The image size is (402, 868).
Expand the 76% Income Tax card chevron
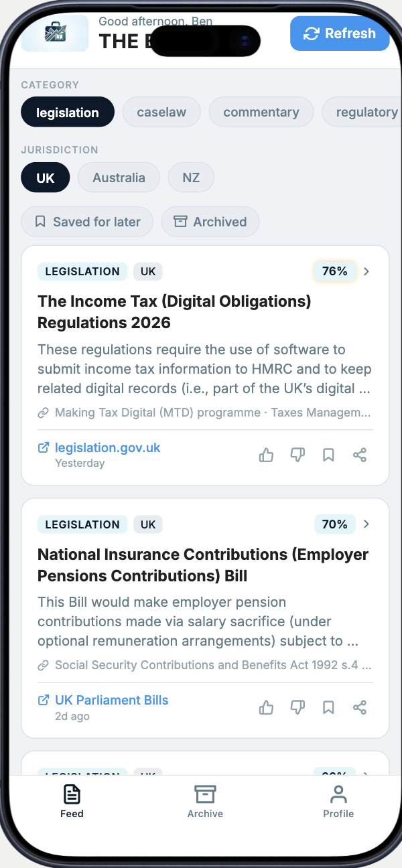pos(366,271)
